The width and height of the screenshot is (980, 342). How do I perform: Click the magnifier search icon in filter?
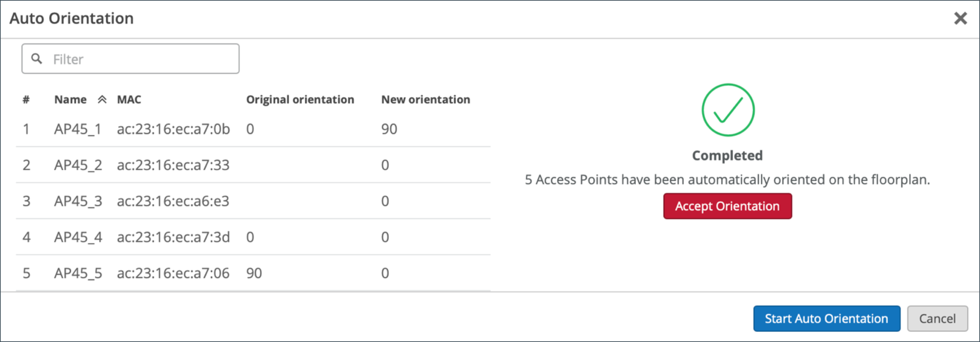(36, 59)
